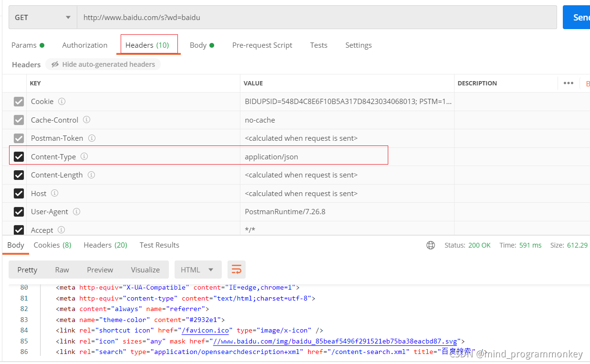The height and width of the screenshot is (364, 590).
Task: Hide auto-generated headers
Action: click(x=103, y=64)
